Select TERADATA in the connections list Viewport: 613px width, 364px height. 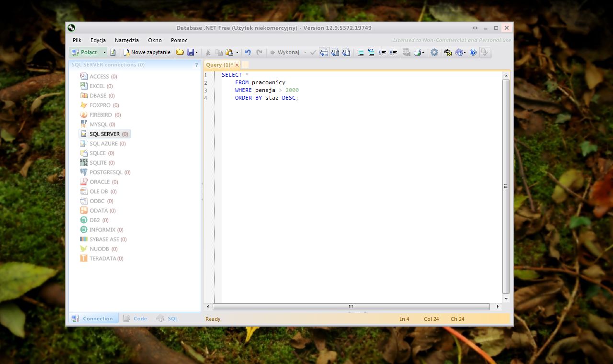click(102, 258)
